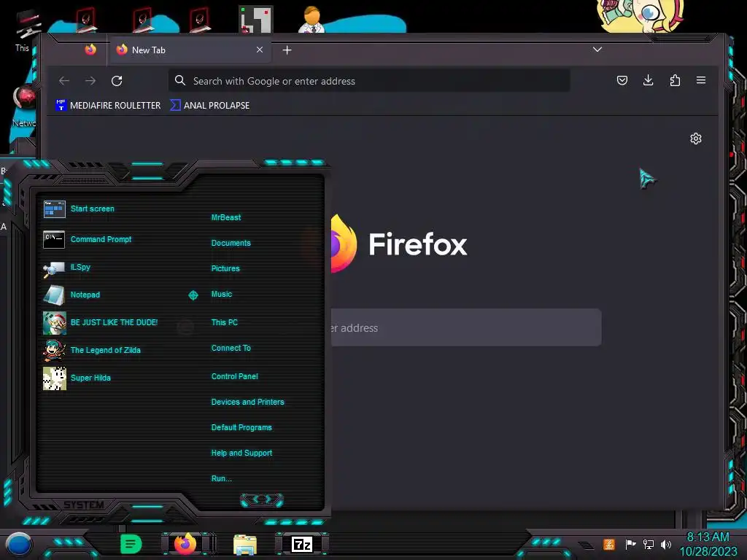This screenshot has height=560, width=747.
Task: Open Firefox taskbar icon
Action: tap(185, 544)
